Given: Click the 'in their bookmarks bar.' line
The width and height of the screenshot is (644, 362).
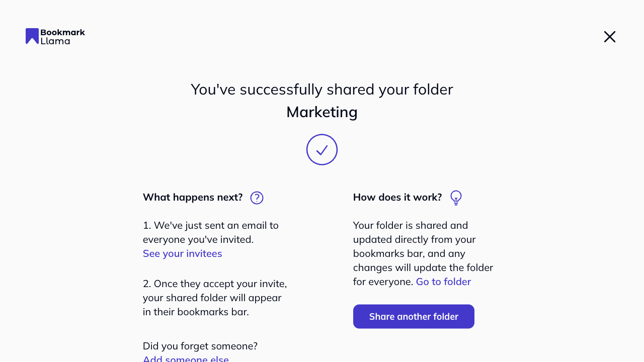Looking at the screenshot, I should point(196,312).
